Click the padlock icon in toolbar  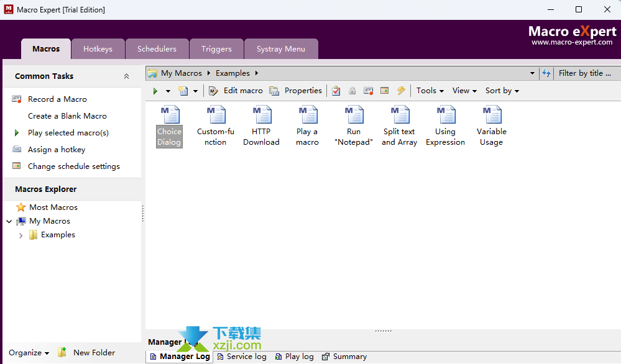(352, 91)
